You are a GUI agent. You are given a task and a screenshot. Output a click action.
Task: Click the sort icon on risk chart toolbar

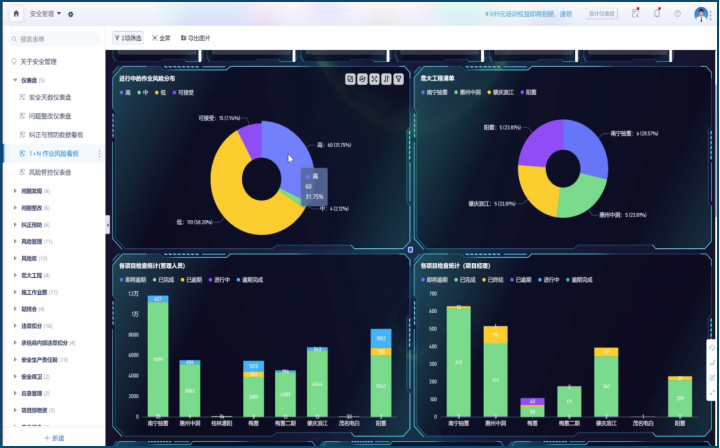tap(386, 78)
